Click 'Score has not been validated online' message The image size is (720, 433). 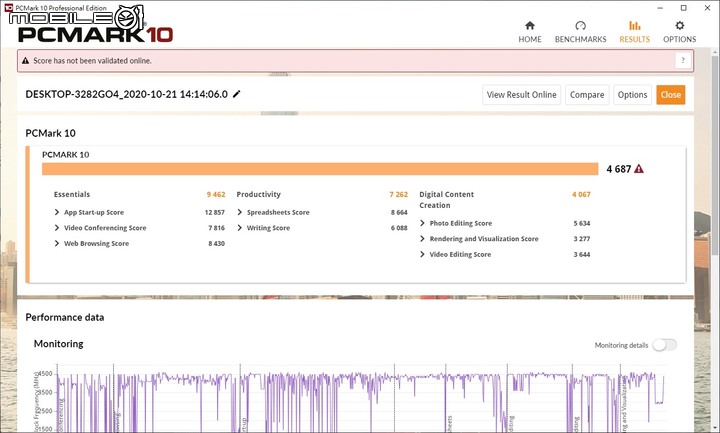tap(92, 61)
